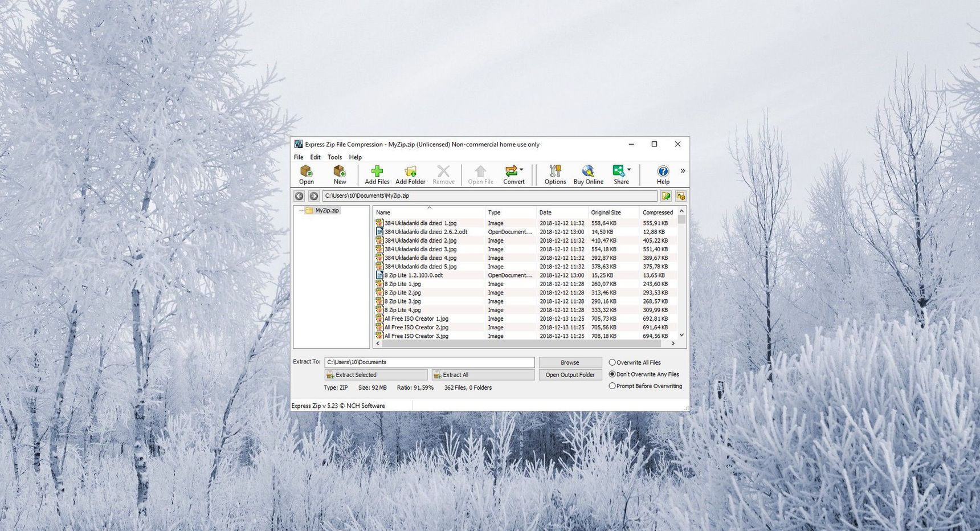
Task: Open the Edit menu
Action: pos(315,157)
